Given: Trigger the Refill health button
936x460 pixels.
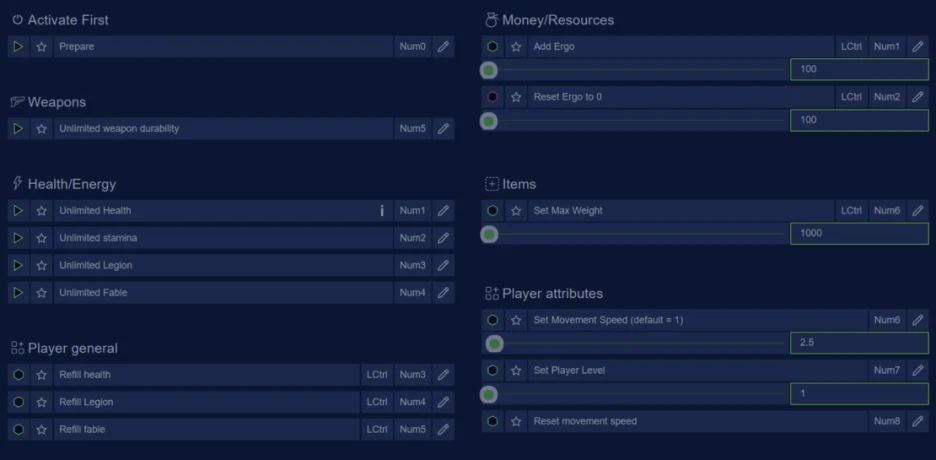Looking at the screenshot, I should coord(18,375).
